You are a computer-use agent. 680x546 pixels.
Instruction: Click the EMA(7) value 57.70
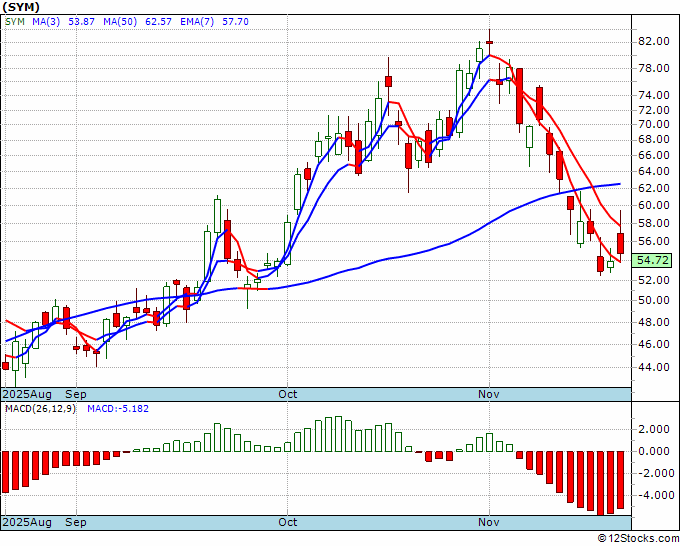(235, 21)
